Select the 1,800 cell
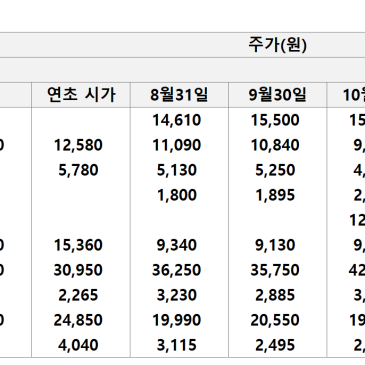365x365 pixels. tap(179, 195)
